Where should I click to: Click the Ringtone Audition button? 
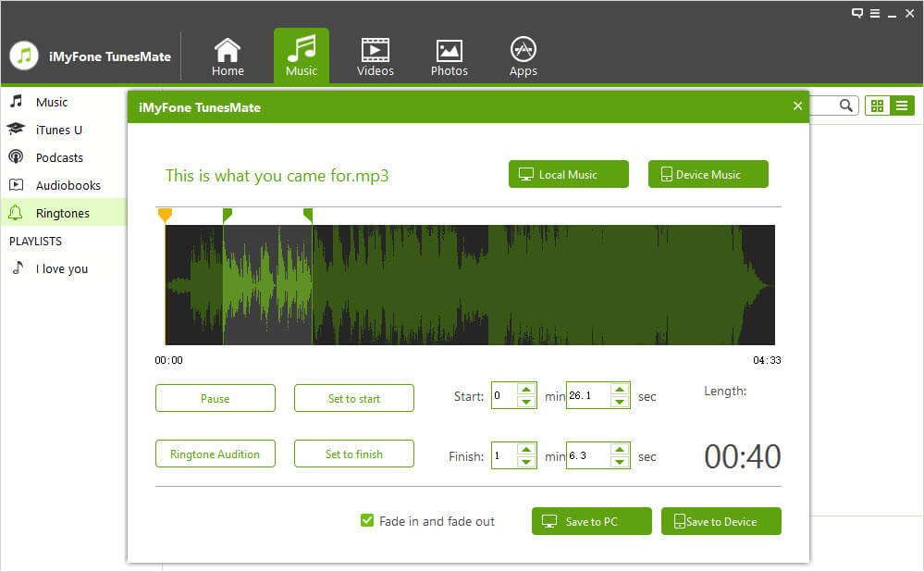[x=216, y=454]
